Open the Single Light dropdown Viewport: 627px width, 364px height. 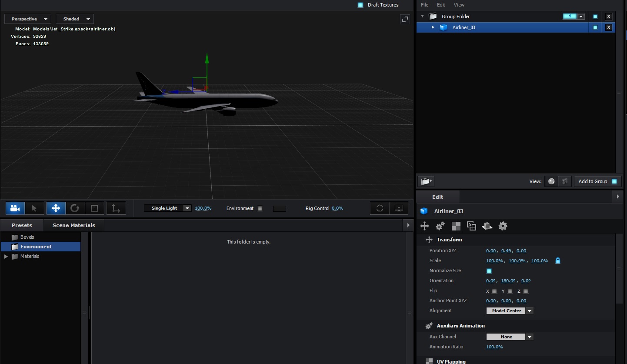(168, 208)
